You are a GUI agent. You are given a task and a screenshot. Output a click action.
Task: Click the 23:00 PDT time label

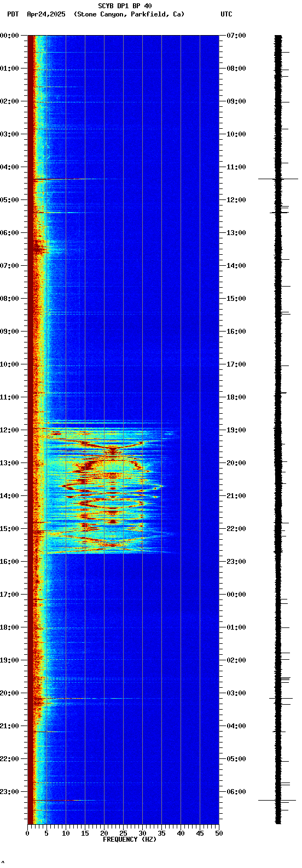(9, 792)
